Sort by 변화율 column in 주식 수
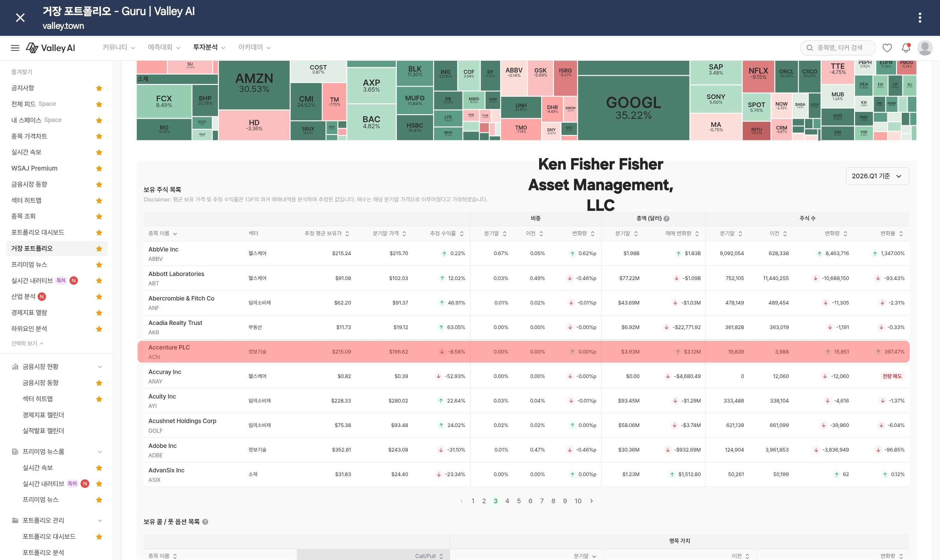940x560 pixels. click(x=892, y=234)
